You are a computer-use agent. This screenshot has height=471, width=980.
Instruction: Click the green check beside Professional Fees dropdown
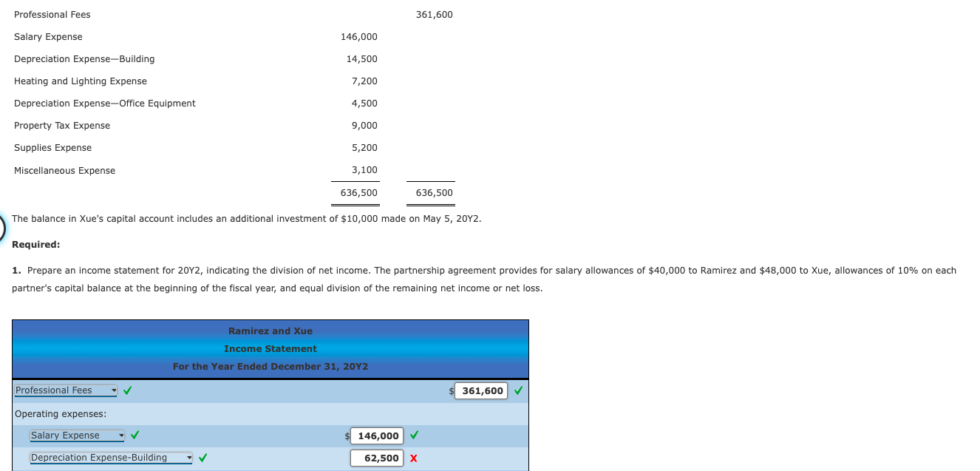tap(128, 390)
